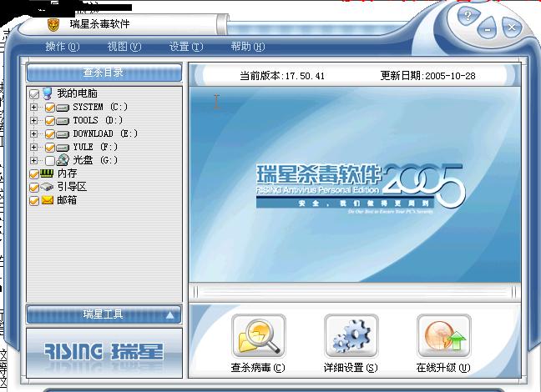The width and height of the screenshot is (541, 392).
Task: Open the 帮助(H) menu
Action: [248, 47]
